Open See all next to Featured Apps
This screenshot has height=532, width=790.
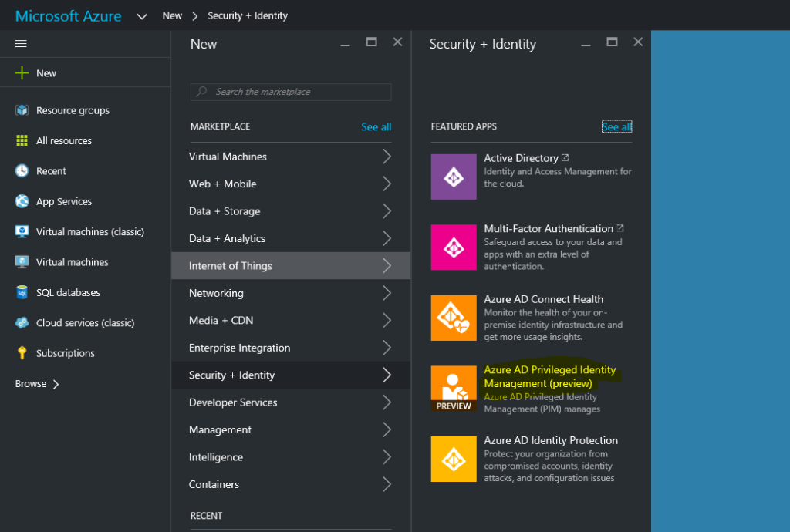[x=616, y=126]
